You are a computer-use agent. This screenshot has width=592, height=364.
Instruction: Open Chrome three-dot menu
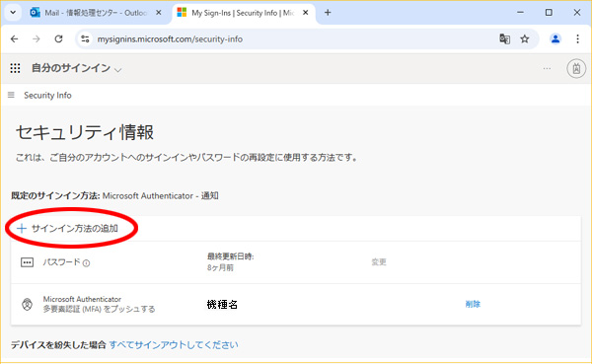coord(577,38)
